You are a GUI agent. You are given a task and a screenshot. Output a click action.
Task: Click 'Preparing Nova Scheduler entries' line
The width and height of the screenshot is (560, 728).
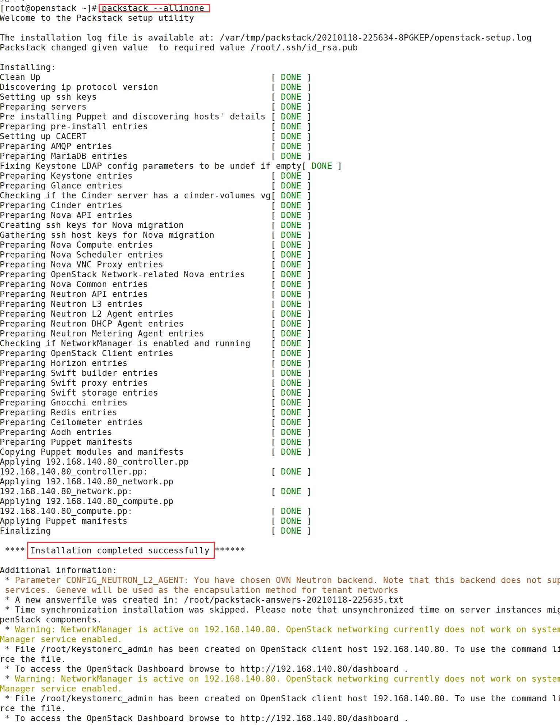[81, 255]
